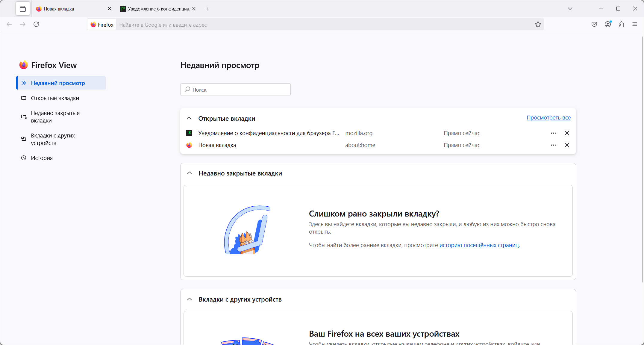Viewport: 644px width, 345px height.
Task: Open the mozilla.org link
Action: (359, 133)
